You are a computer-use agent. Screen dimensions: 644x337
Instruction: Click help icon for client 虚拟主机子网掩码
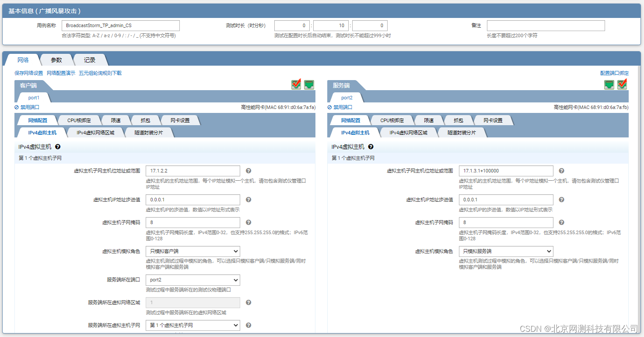click(248, 222)
